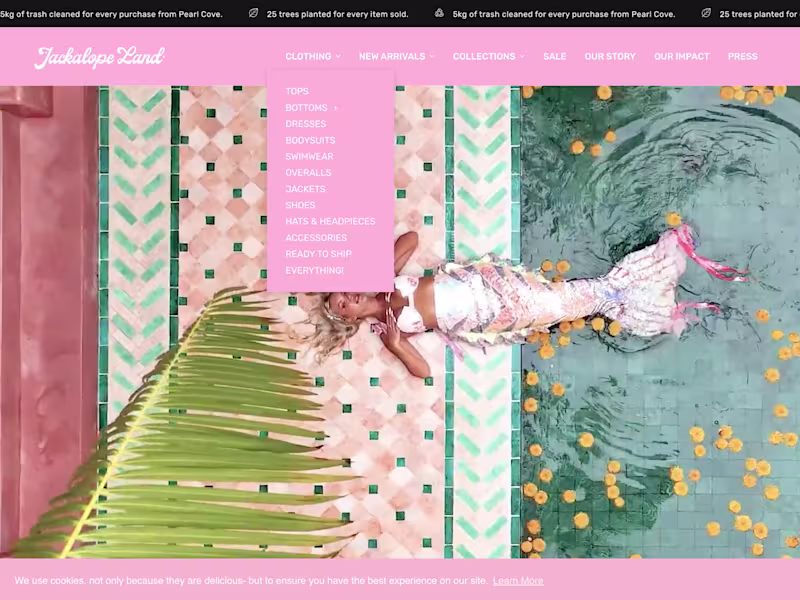Click the Jackalope Land logo
Screen dimensions: 800x600
click(100, 57)
